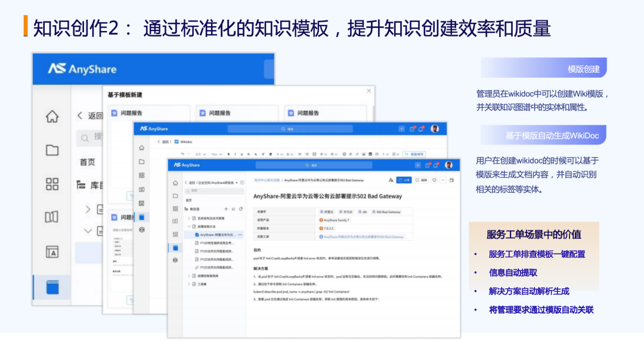This screenshot has width=644, height=363.
Task: Open bell icon in Wikidoc editor window header
Action: pyautogui.click(x=421, y=129)
